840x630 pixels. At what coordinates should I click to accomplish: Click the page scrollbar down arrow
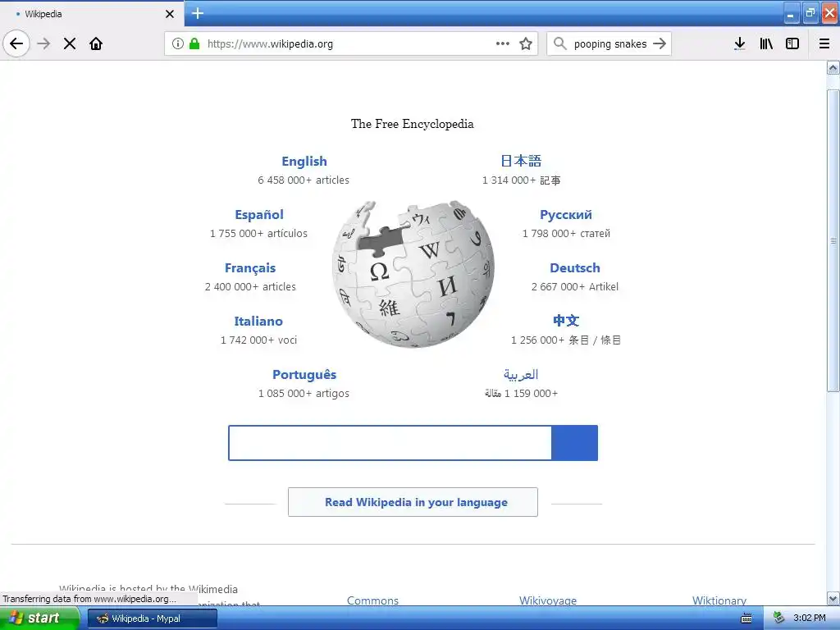[x=833, y=598]
